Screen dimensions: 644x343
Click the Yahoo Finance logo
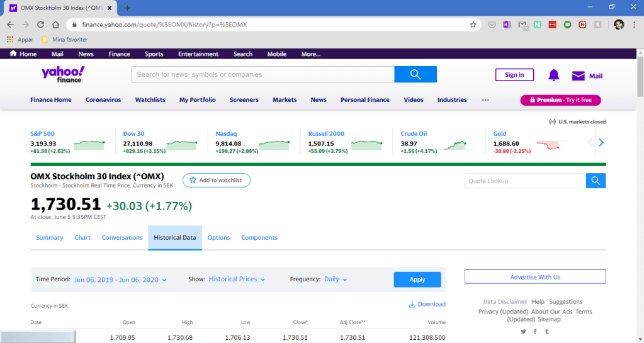point(62,74)
